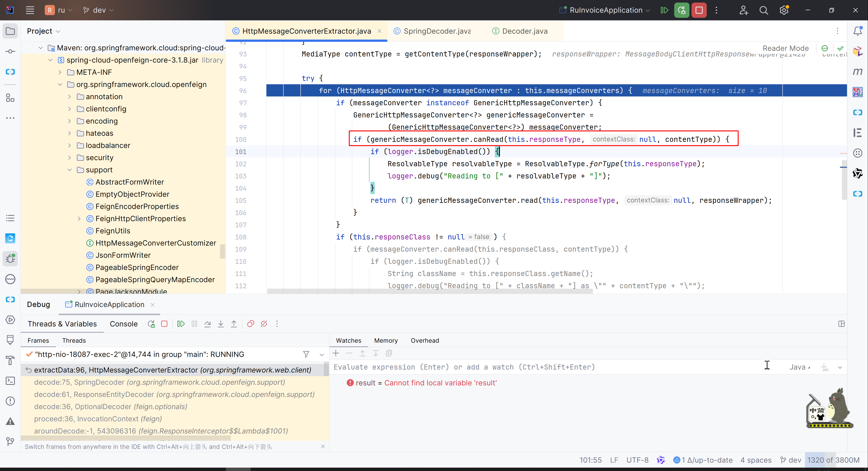Screen dimensions: 868x471
Task: Switch to the Console tab
Action: coord(124,324)
